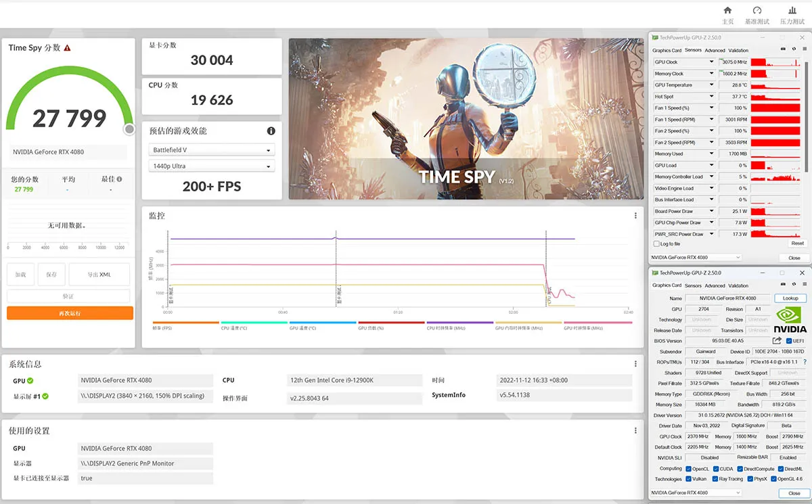
Task: Click the 保存 save button
Action: click(51, 275)
